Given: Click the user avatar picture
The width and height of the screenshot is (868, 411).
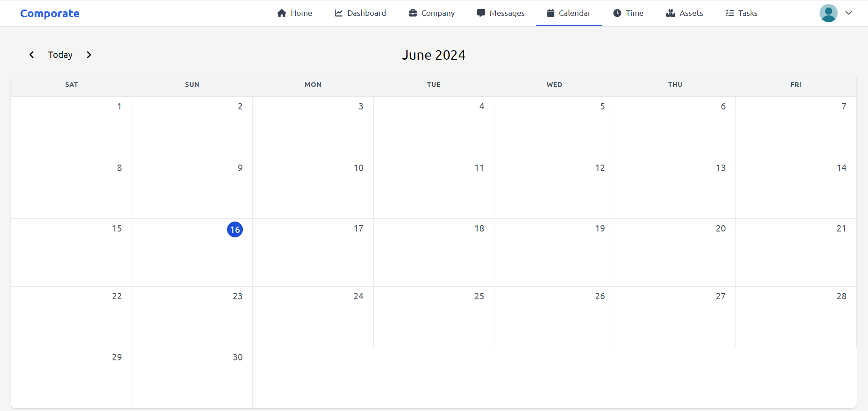Looking at the screenshot, I should coord(828,13).
